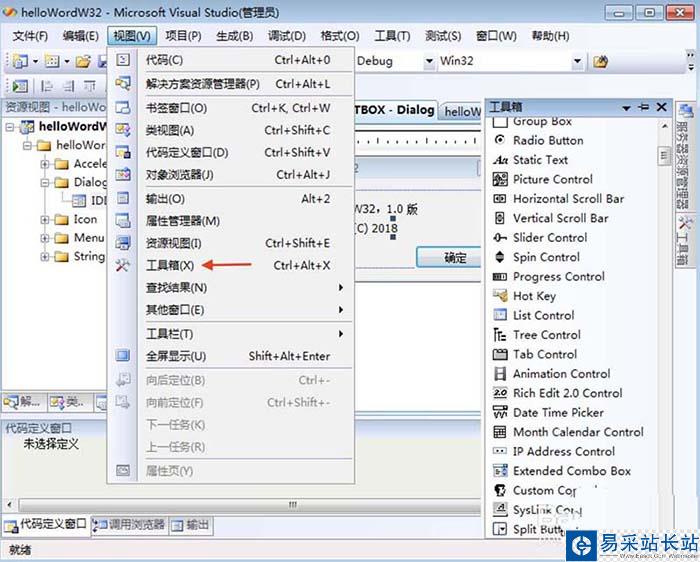Select Vertical Scroll Bar control

coord(550,218)
